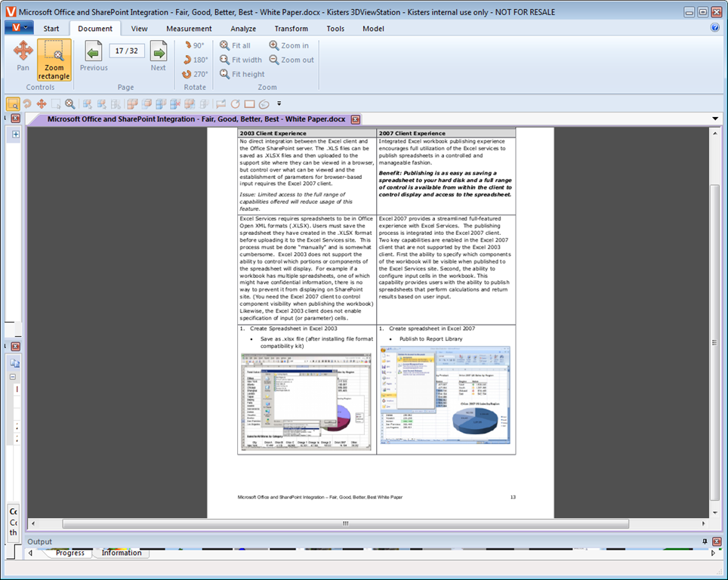The width and height of the screenshot is (728, 580).
Task: Open Help via the question mark icon
Action: (x=715, y=27)
